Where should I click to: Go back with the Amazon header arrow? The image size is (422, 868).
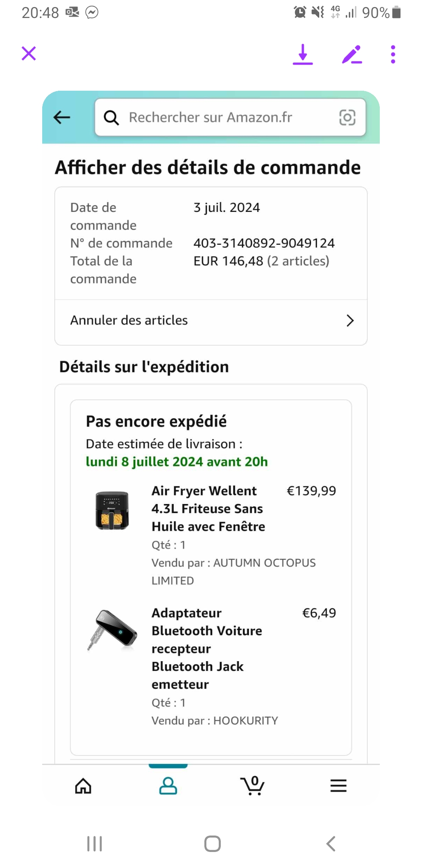click(x=62, y=117)
